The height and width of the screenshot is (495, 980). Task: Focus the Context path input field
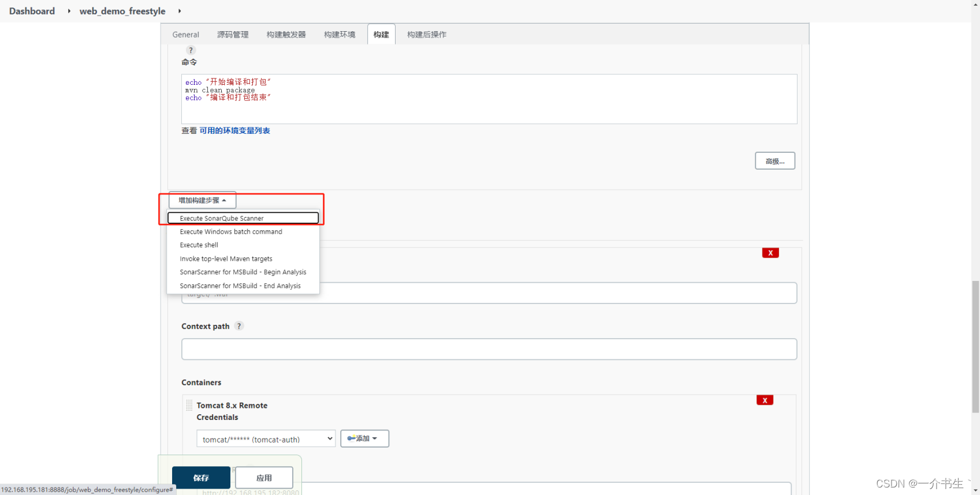489,349
